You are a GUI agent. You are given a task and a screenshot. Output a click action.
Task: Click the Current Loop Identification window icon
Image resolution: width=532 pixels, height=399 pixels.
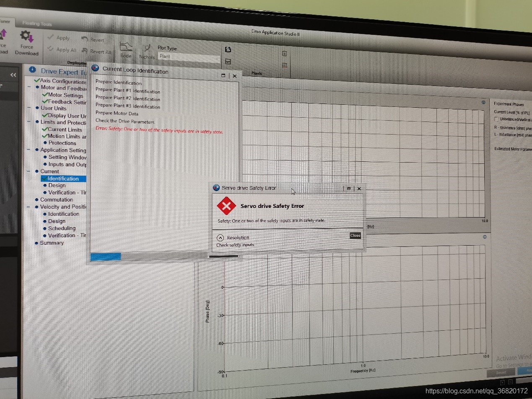(x=95, y=68)
